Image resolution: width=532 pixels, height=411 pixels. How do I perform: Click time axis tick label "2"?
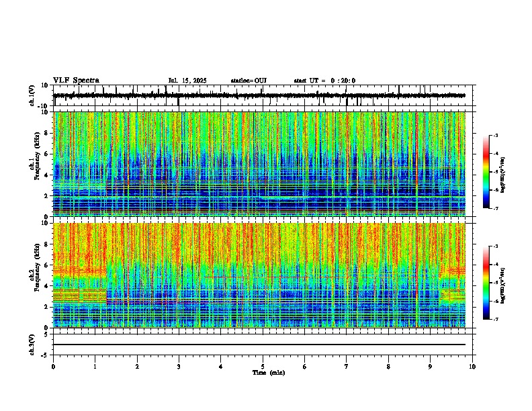coord(137,367)
